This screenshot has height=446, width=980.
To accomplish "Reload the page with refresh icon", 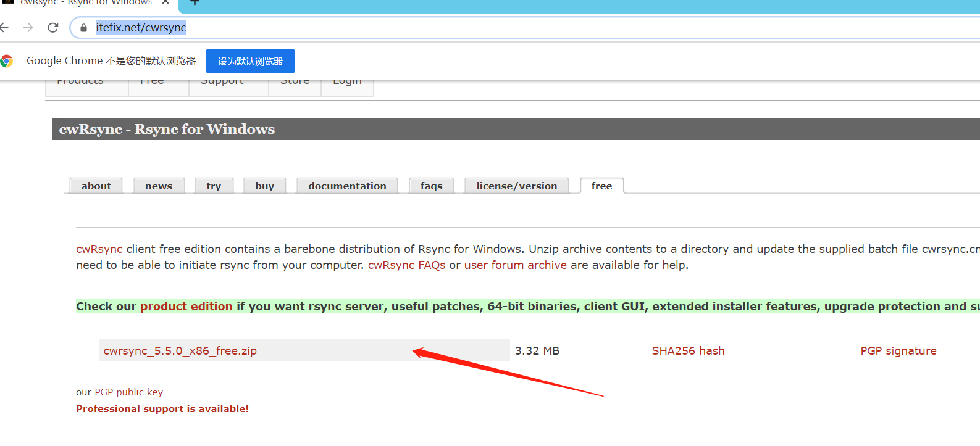I will point(53,27).
